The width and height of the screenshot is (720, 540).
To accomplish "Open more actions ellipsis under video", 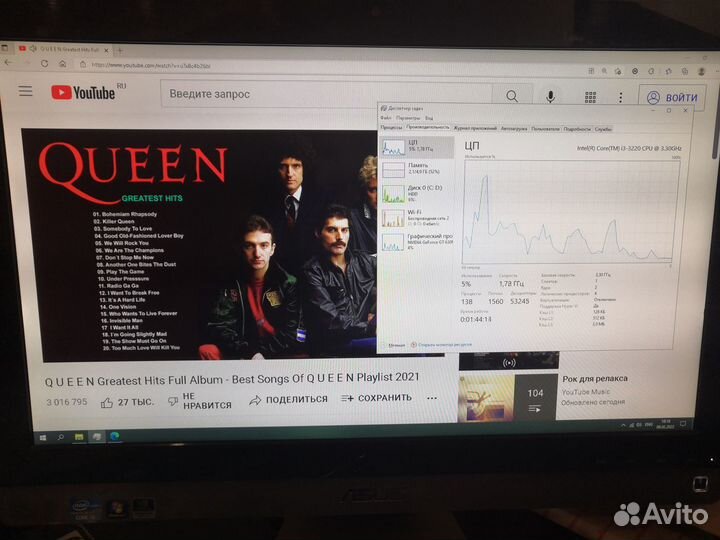I will point(432,398).
